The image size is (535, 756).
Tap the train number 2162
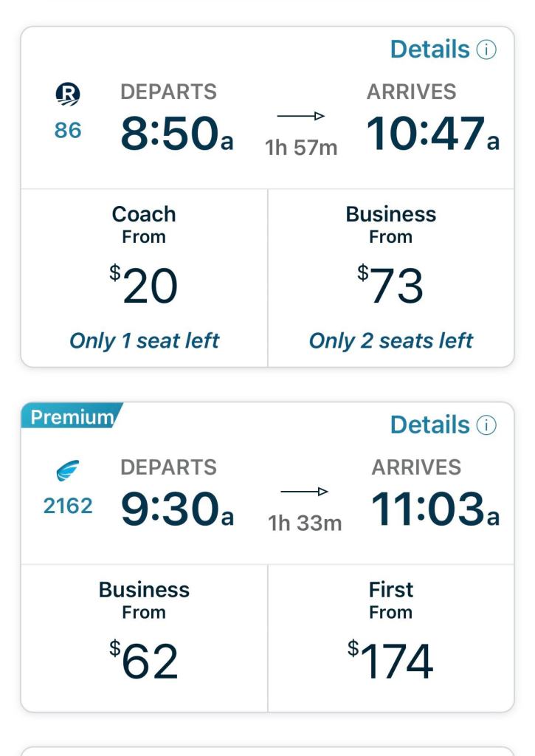coord(69,506)
